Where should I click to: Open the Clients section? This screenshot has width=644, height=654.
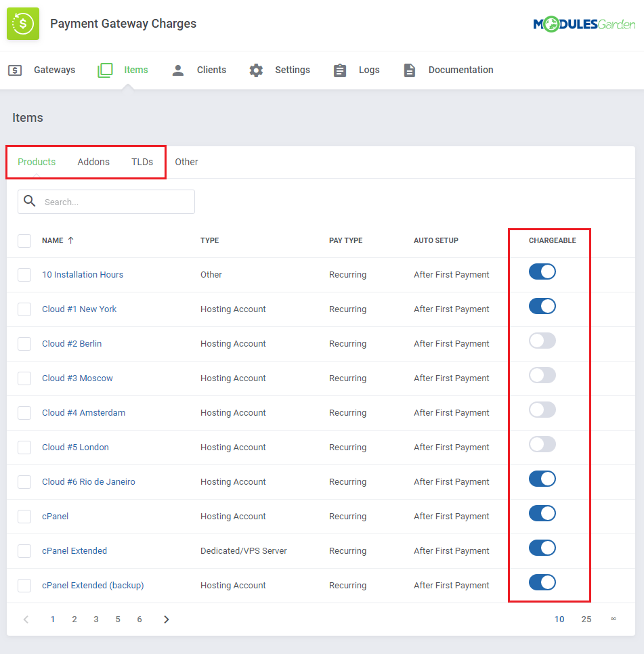pos(211,70)
